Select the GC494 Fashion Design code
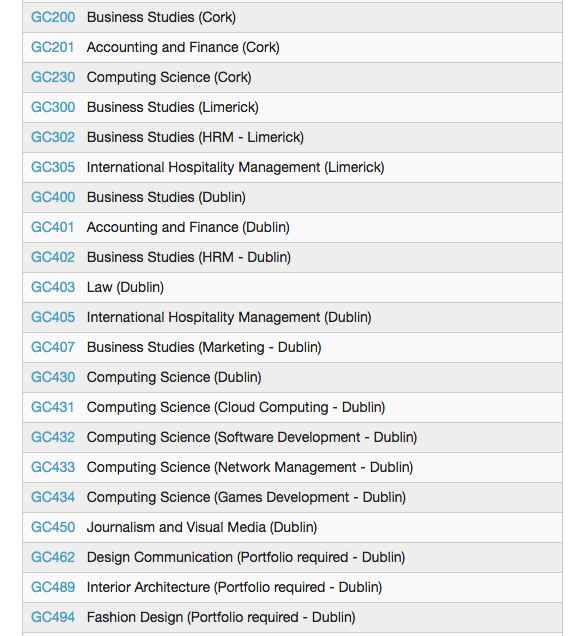This screenshot has width=586, height=636. tap(53, 618)
